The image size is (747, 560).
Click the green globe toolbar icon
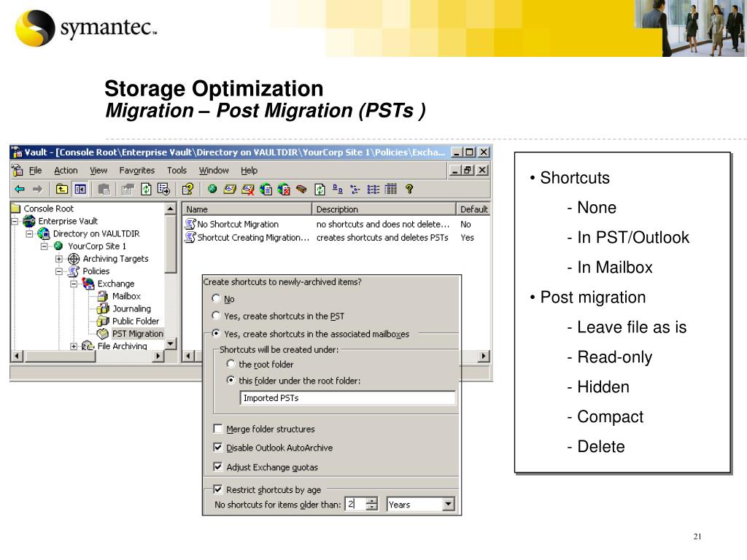pyautogui.click(x=212, y=189)
